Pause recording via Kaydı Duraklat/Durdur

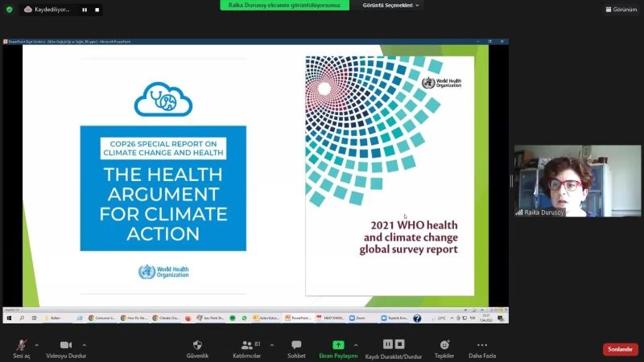click(x=393, y=345)
